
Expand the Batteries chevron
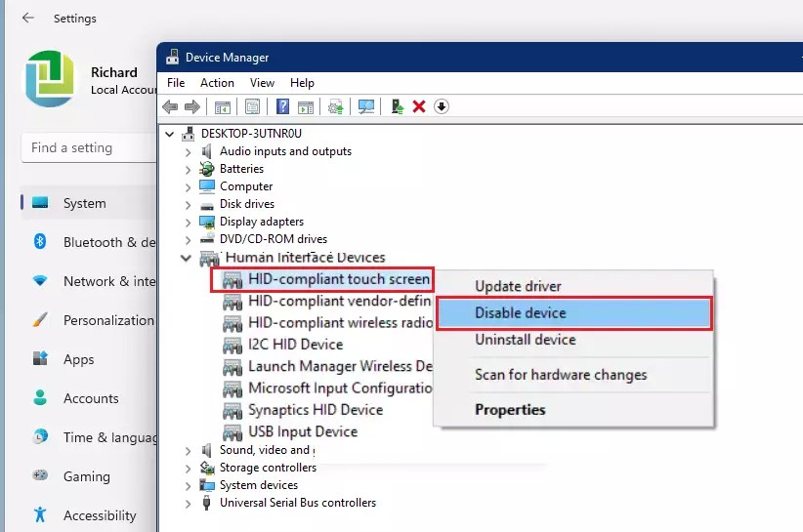[x=188, y=169]
